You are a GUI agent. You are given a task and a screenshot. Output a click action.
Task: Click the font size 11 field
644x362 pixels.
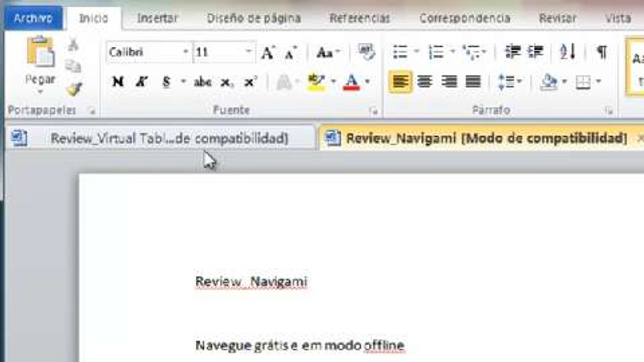tap(219, 52)
